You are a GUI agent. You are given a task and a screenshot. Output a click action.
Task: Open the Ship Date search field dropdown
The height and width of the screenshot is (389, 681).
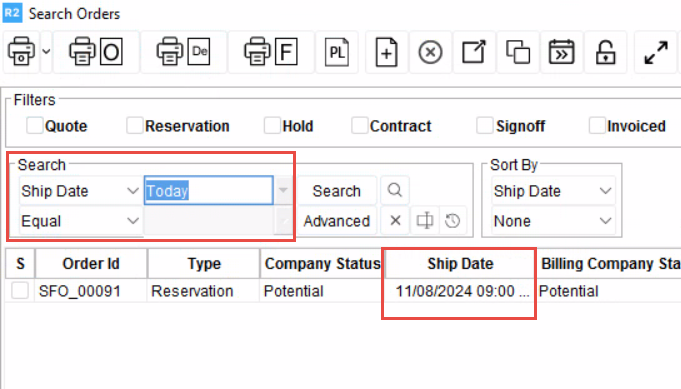click(x=80, y=191)
